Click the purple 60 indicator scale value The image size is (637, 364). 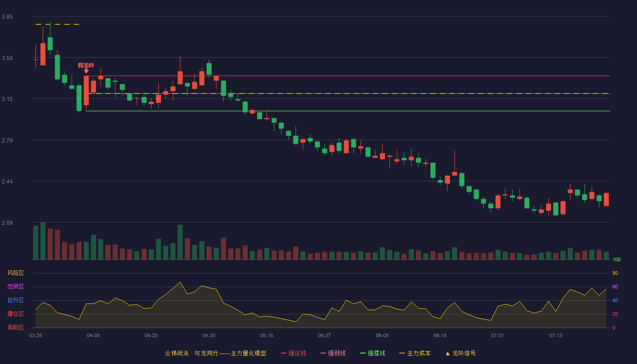[615, 287]
